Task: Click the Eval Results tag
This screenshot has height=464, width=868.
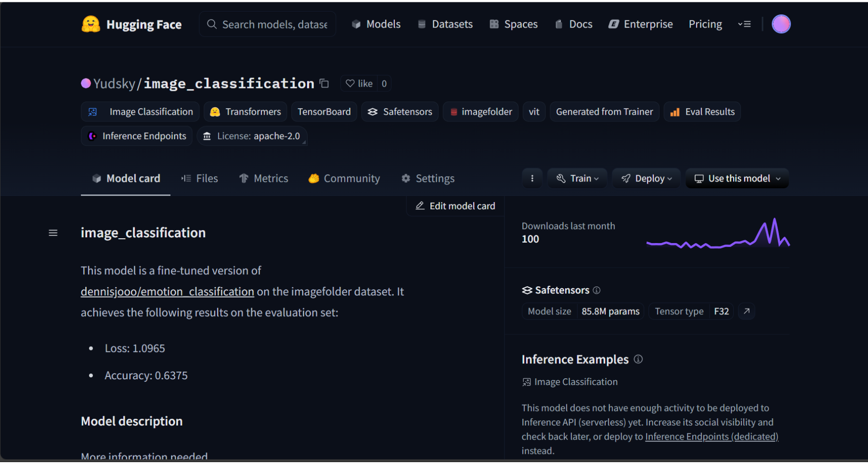Action: [x=702, y=112]
